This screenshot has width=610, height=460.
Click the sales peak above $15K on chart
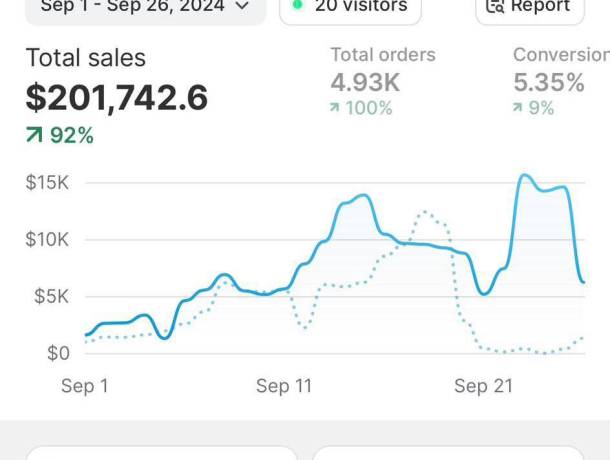(524, 176)
